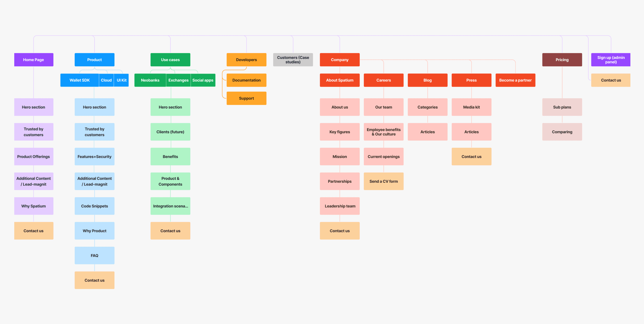
Task: Click Contact us below Leadership team
Action: (340, 231)
